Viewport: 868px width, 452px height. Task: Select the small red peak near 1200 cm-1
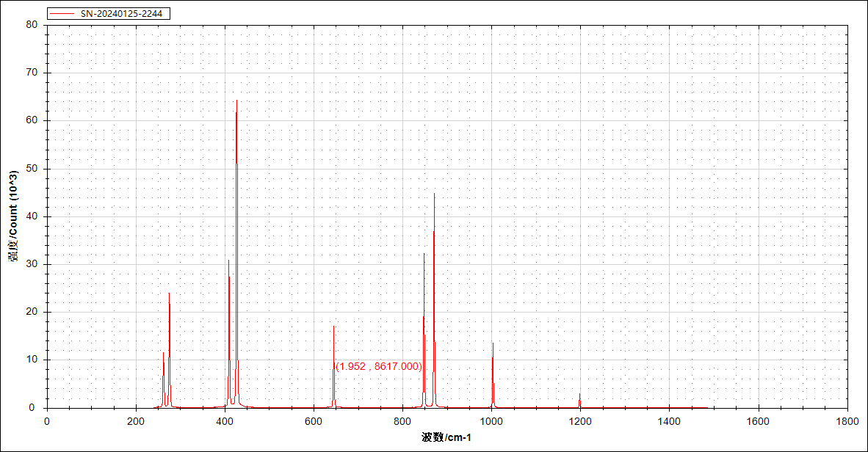click(x=580, y=396)
